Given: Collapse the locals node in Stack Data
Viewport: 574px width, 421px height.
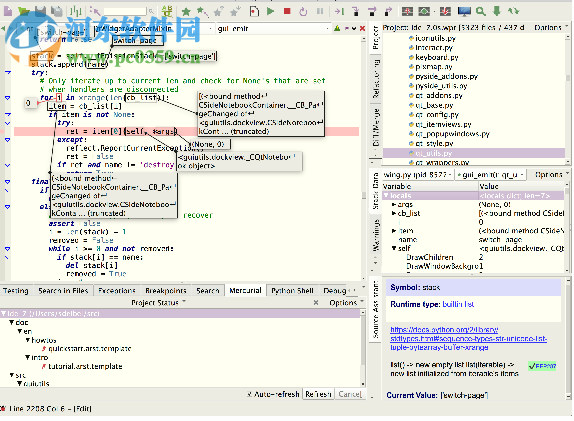Looking at the screenshot, I should 386,195.
